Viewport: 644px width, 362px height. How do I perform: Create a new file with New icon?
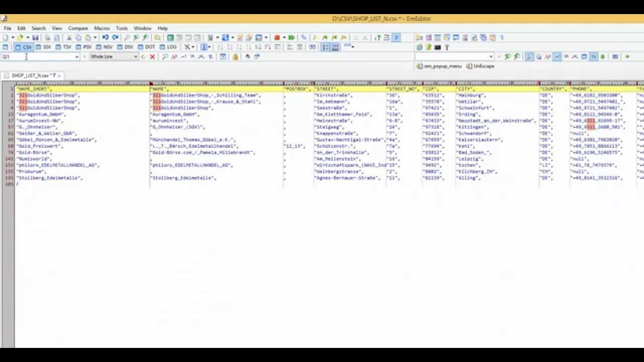point(6,37)
